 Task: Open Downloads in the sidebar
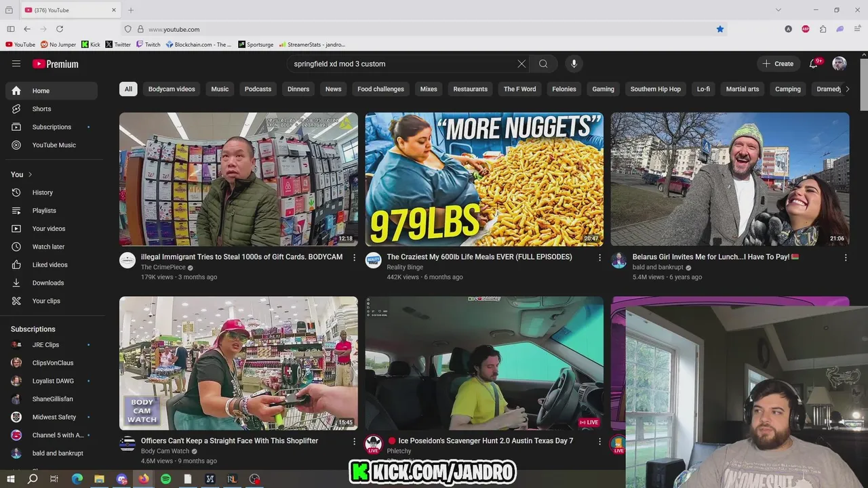click(52, 283)
